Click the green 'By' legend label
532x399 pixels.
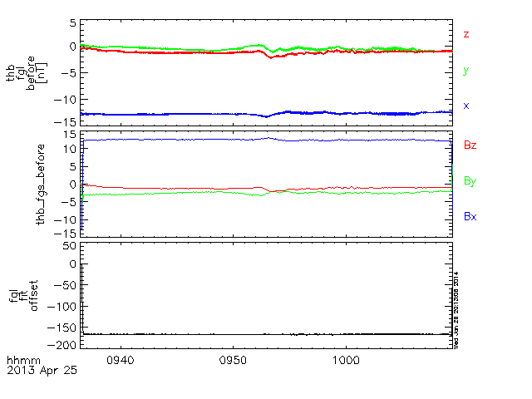(x=470, y=181)
